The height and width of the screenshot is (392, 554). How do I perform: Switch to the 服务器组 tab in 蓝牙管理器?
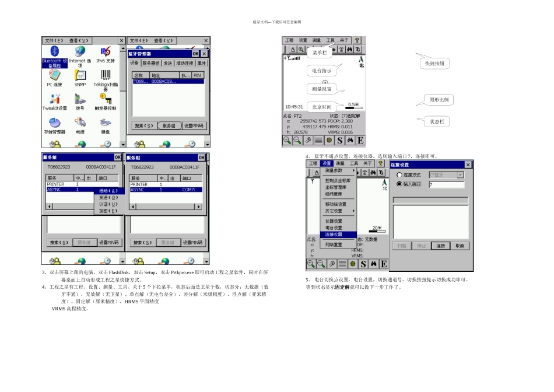151,63
